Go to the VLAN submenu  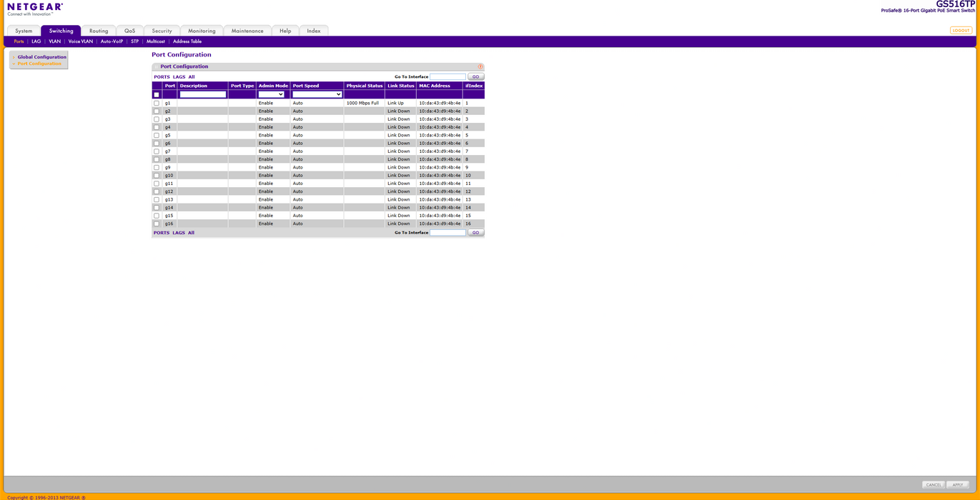click(55, 41)
